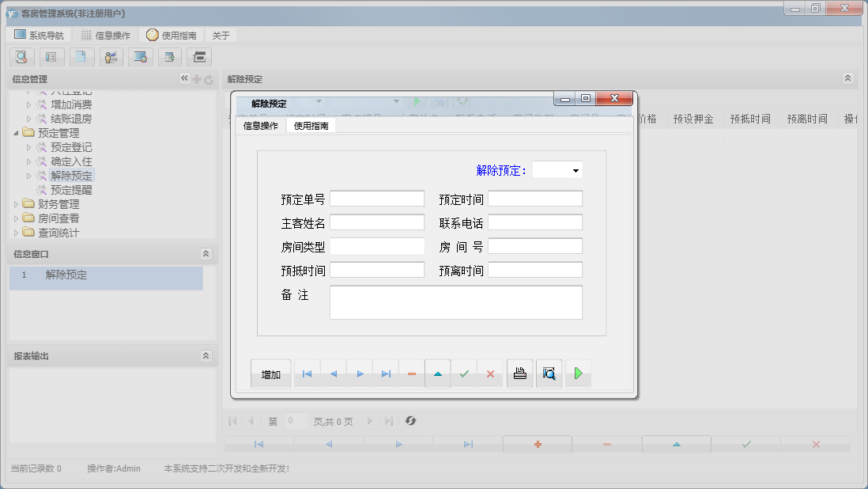Collapse the sidebar with the « button
This screenshot has height=489, width=868.
coord(183,78)
